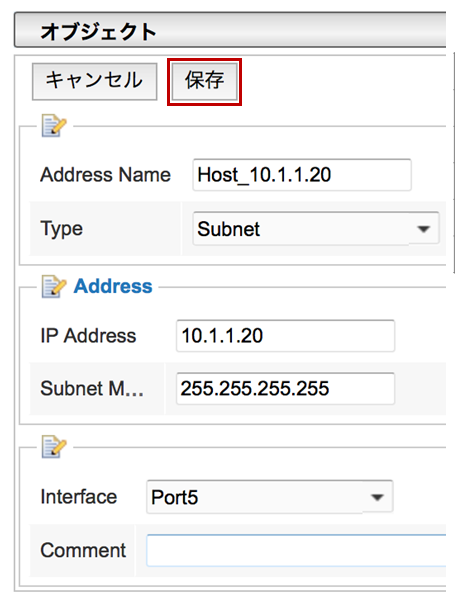Click the edit icon above Address Name
Screen dimensions: 455x601
(54, 125)
